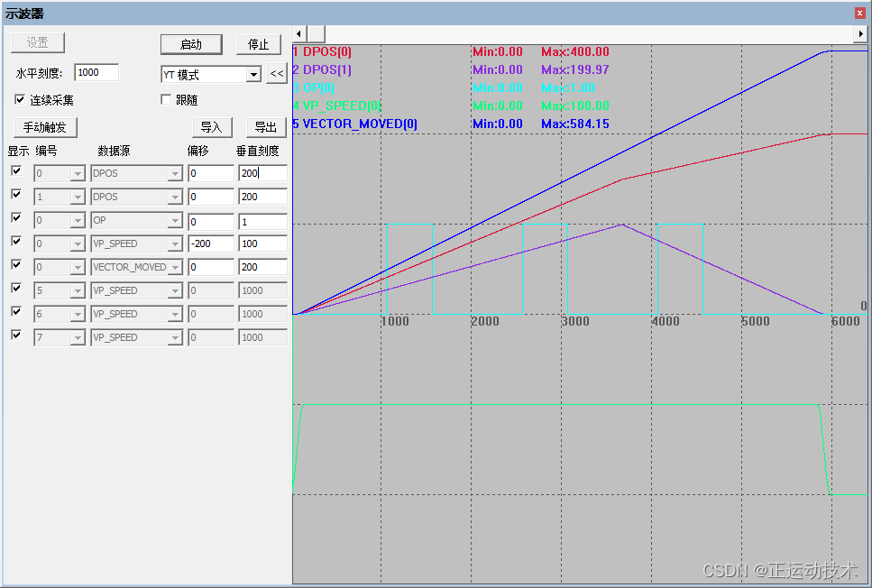Click the 水平刻度 horizontal scale field
This screenshot has height=588, width=872.
(96, 72)
